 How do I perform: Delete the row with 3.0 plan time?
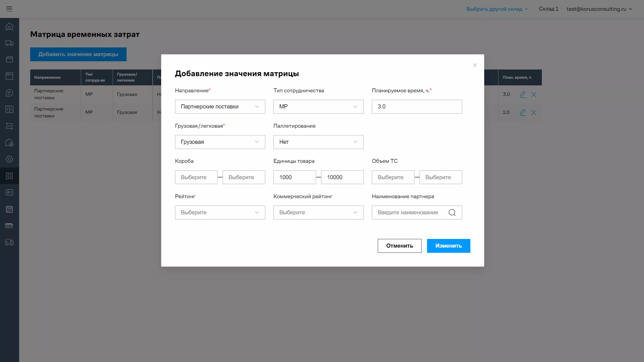[534, 94]
